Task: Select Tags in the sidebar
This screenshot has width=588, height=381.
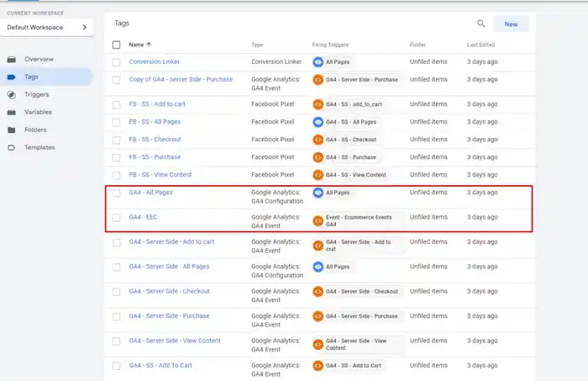Action: [46, 77]
